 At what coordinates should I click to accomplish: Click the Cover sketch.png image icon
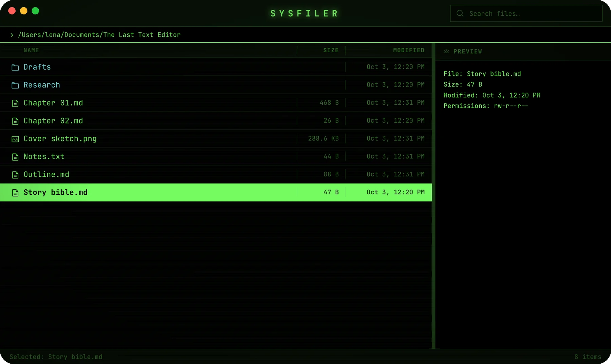15,139
